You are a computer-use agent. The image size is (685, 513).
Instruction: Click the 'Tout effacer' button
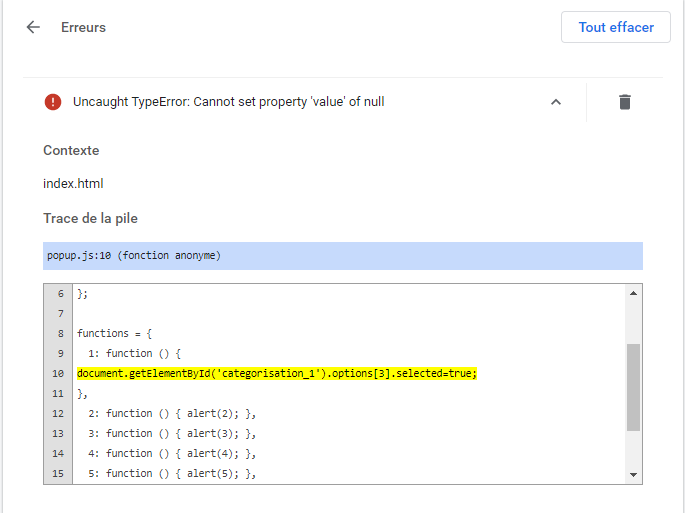(x=616, y=27)
